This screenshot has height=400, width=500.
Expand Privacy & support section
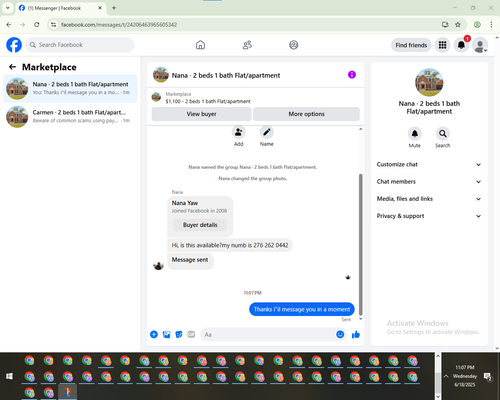[x=429, y=216]
